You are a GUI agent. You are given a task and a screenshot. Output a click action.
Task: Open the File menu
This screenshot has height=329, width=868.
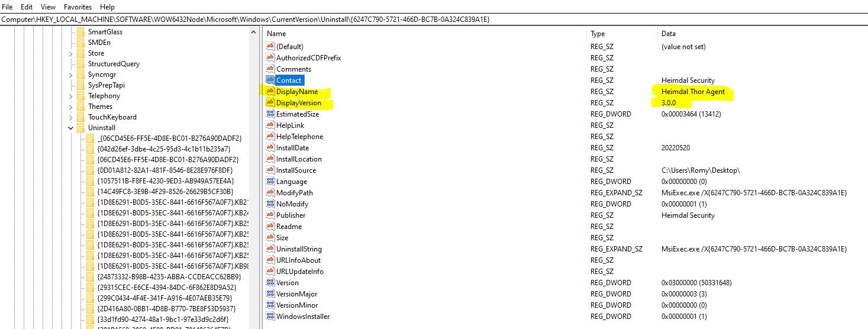pos(8,7)
